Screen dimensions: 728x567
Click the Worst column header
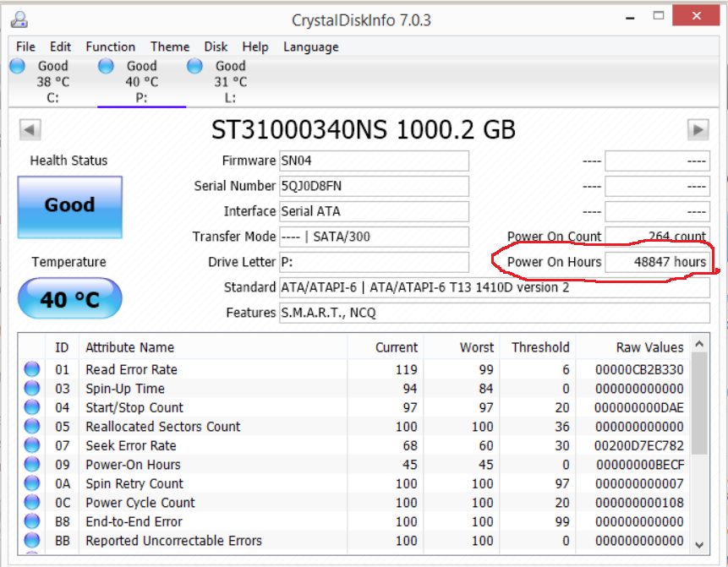pos(477,347)
